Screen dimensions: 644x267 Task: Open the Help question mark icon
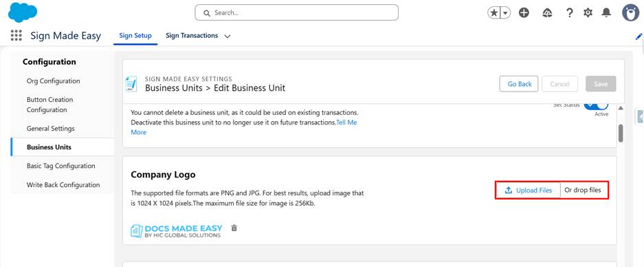point(569,13)
